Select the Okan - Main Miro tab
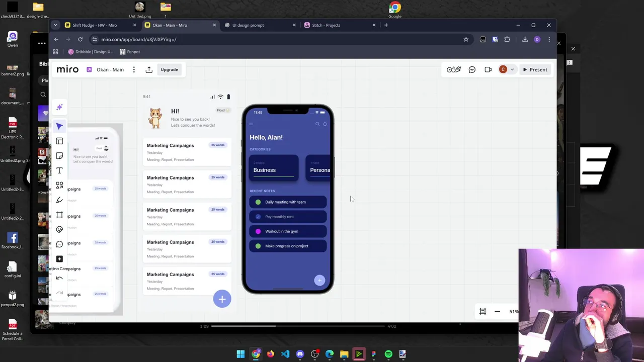644x362 pixels. 180,25
